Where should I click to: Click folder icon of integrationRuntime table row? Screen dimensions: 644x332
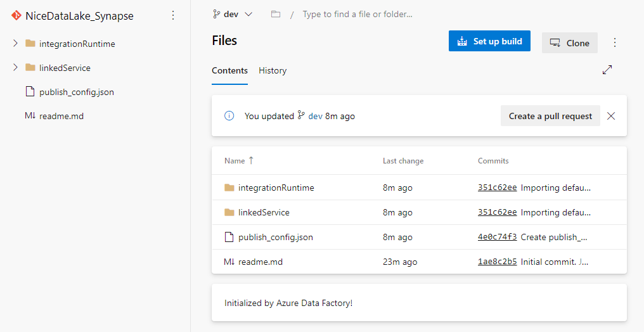[x=229, y=188]
